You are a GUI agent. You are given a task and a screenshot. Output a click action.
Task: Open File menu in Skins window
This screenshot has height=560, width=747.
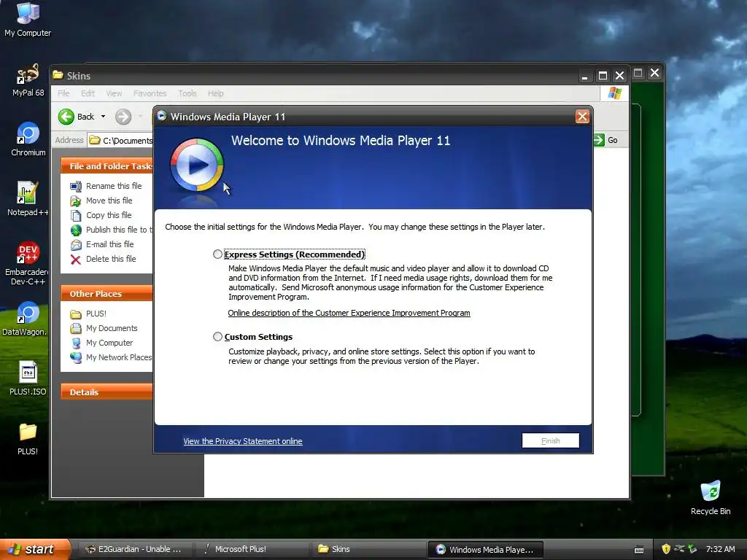[63, 93]
